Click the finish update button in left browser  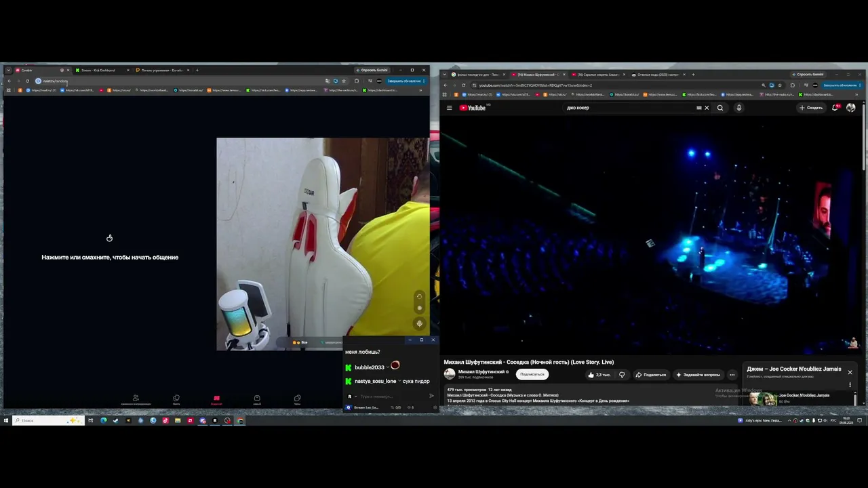[x=405, y=81]
